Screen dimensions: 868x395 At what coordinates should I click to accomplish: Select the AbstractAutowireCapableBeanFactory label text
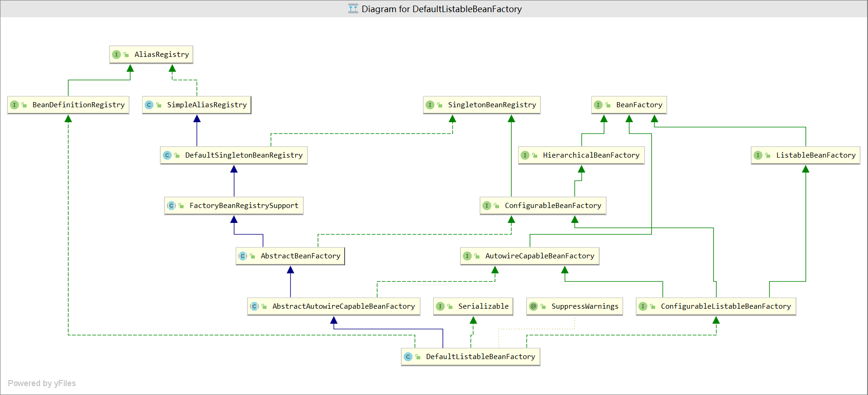pos(344,306)
